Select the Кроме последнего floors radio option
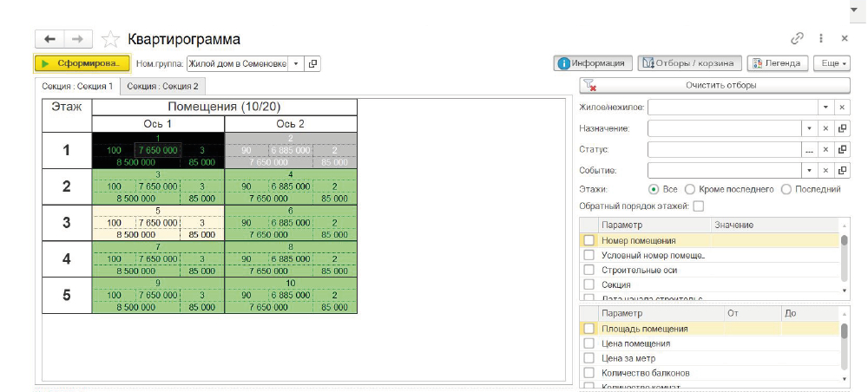Viewport: 868px width, 392px height. tap(690, 188)
